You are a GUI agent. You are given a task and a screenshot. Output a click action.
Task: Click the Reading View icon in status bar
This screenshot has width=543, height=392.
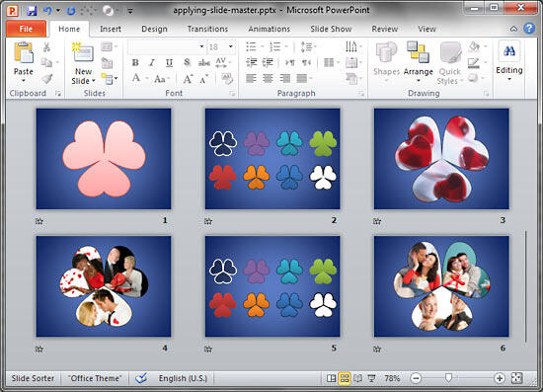coord(357,378)
